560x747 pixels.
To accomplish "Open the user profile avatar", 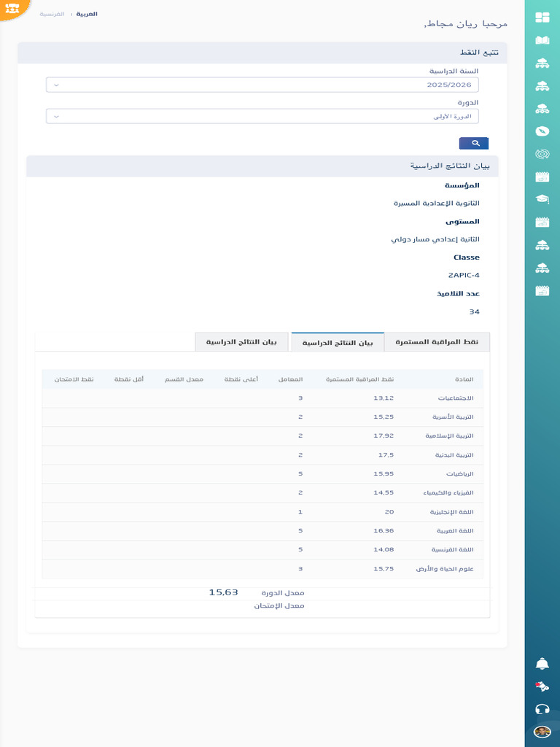I will tap(542, 732).
